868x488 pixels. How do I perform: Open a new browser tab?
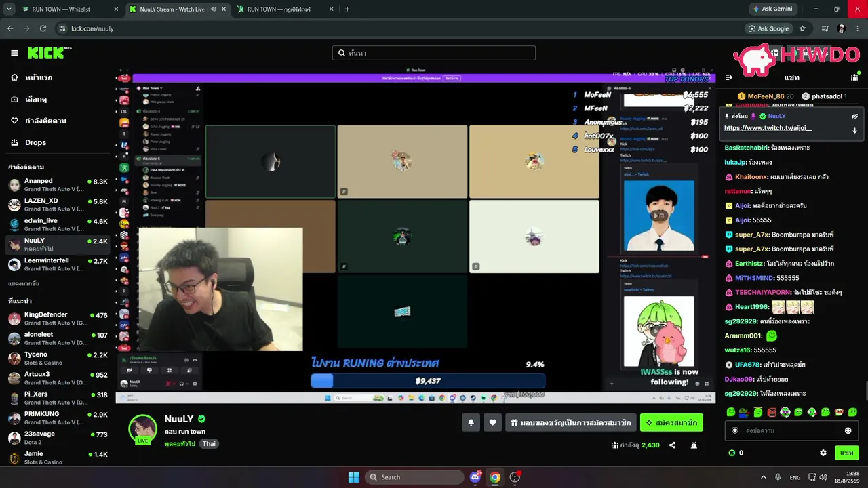tap(347, 9)
